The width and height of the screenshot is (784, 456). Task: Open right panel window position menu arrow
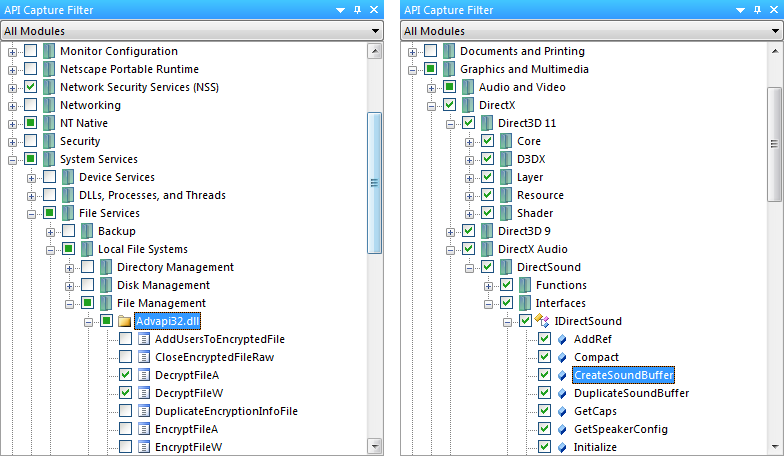740,10
